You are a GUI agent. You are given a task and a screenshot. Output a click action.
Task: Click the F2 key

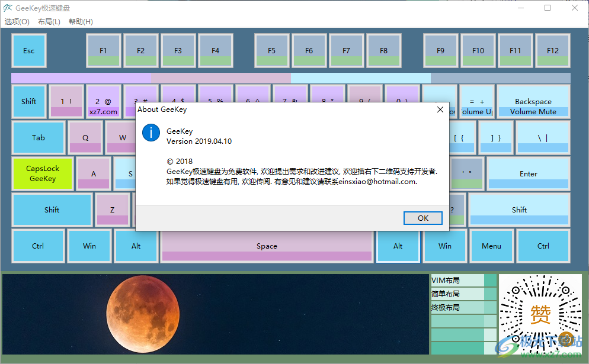pyautogui.click(x=140, y=51)
